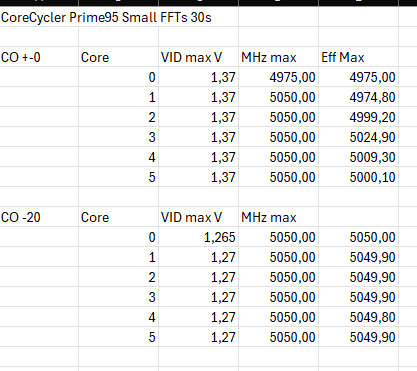Click the cell with value 5000,10

(358, 177)
